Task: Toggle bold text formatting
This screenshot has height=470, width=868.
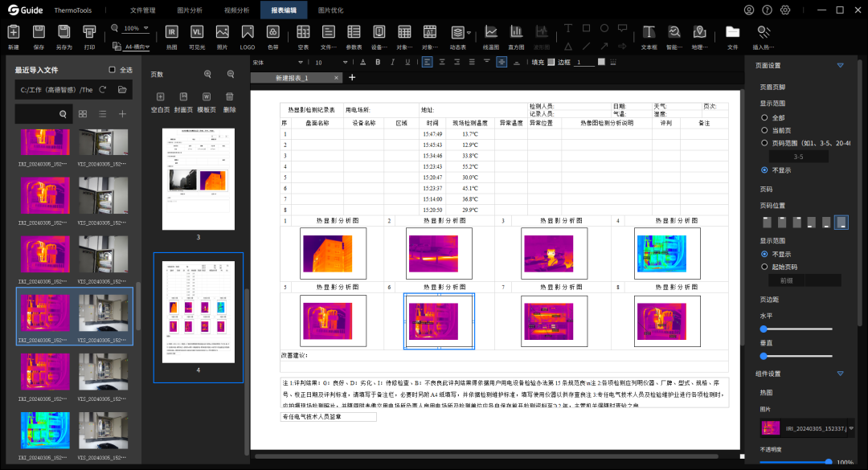Action: click(x=378, y=62)
